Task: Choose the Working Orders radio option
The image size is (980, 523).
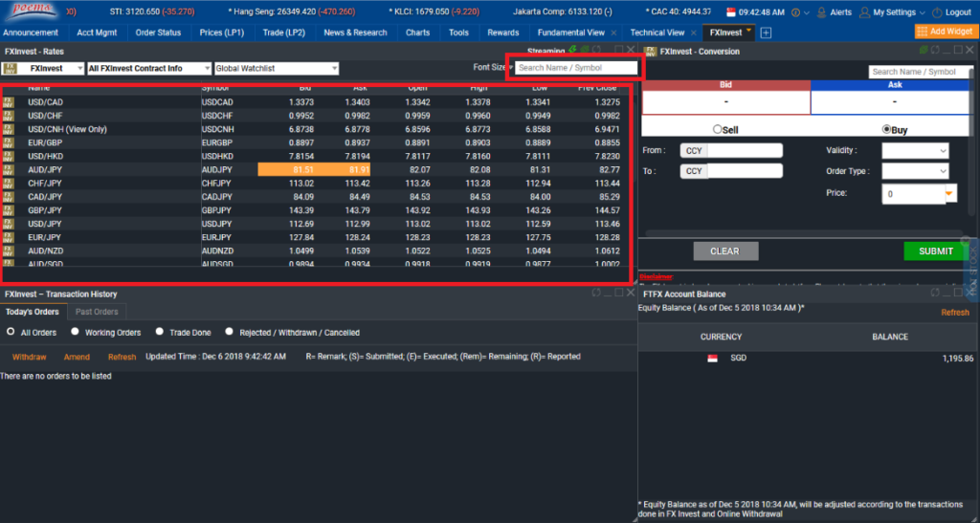Action: click(75, 333)
